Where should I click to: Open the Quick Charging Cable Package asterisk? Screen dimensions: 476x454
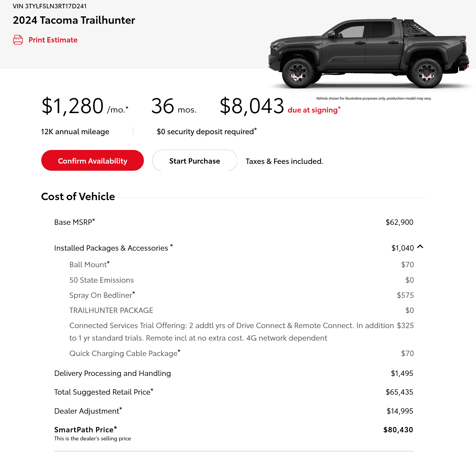pos(179,351)
